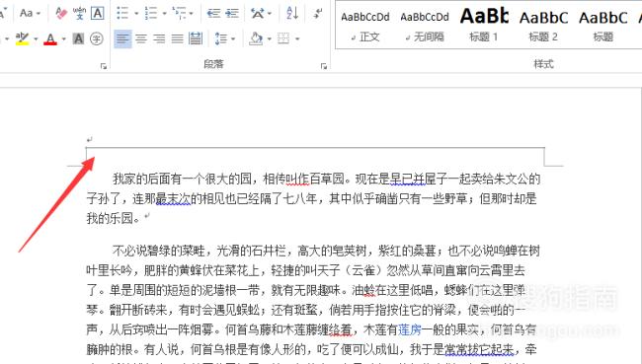Apply a bulleted list
Image resolution: width=642 pixels, height=364 pixels.
(x=122, y=14)
